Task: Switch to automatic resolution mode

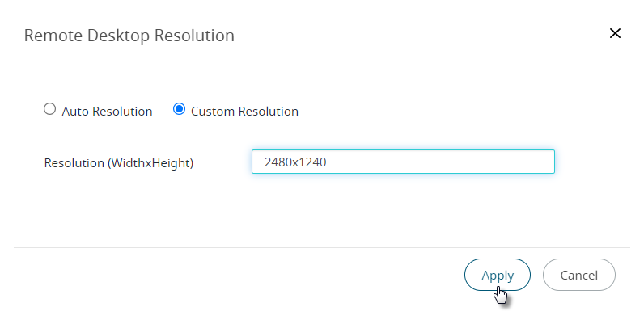Action: coord(49,109)
